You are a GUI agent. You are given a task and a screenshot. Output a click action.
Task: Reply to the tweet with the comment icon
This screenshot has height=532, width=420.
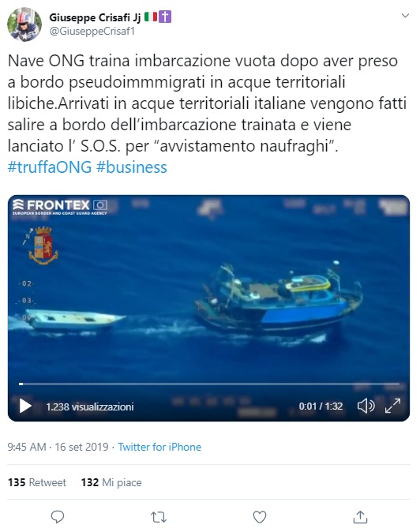click(x=58, y=517)
